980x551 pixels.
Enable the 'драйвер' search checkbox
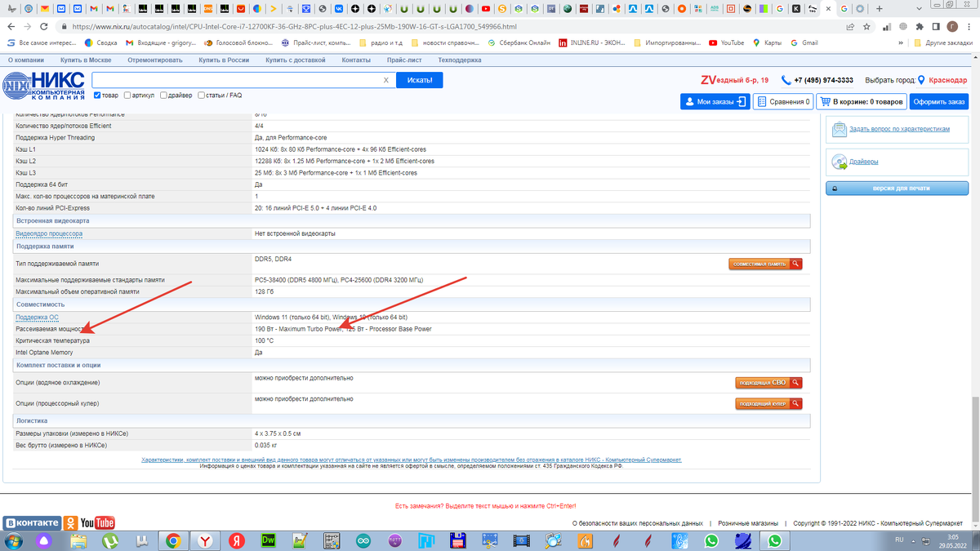pyautogui.click(x=164, y=96)
